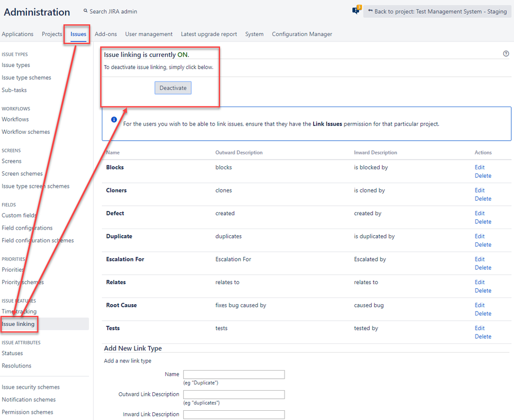Select the 'Escalated by' cell

[370, 259]
